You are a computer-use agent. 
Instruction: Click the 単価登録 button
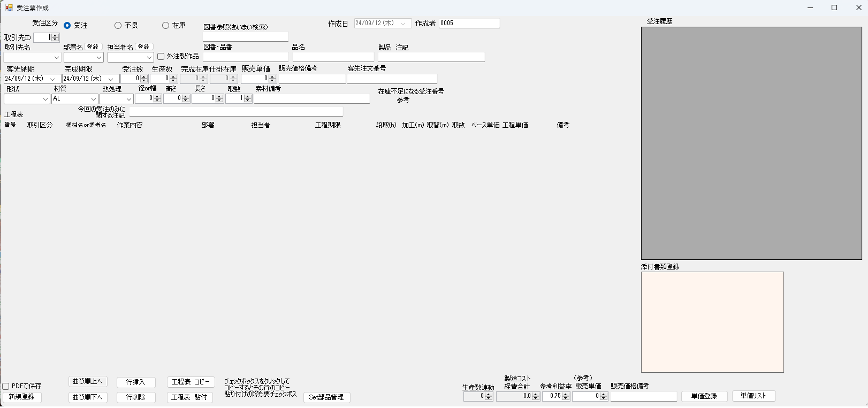pyautogui.click(x=704, y=396)
